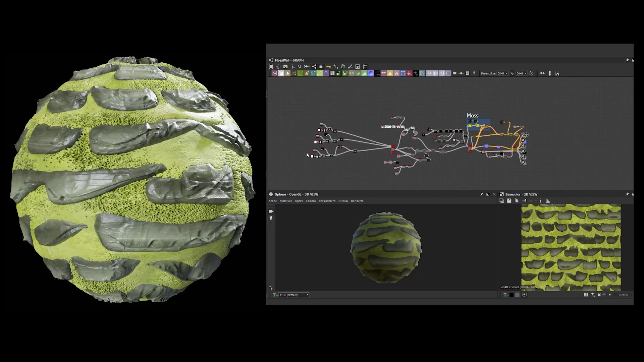
Task: Toggle the light bulb in the 3D view
Action: 271,218
